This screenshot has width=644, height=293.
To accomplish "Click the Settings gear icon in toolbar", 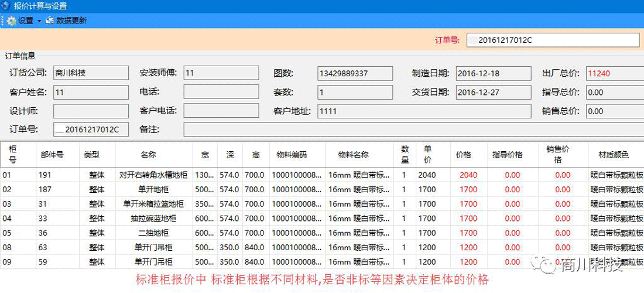I will pos(11,21).
